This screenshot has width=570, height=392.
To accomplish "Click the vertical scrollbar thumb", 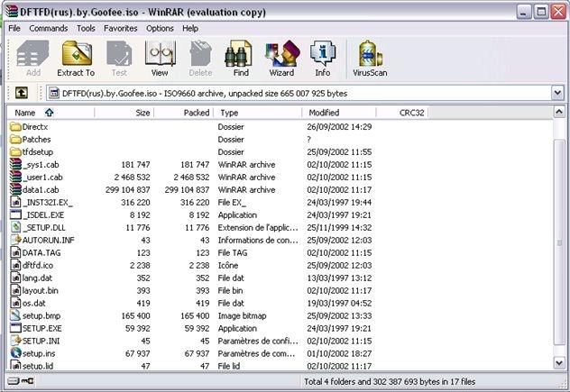I will point(559,242).
